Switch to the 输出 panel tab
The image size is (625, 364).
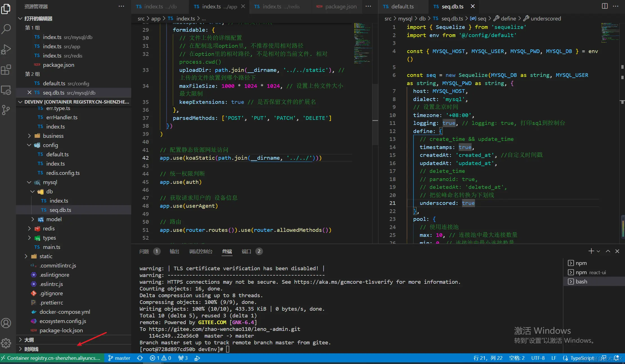tap(174, 251)
